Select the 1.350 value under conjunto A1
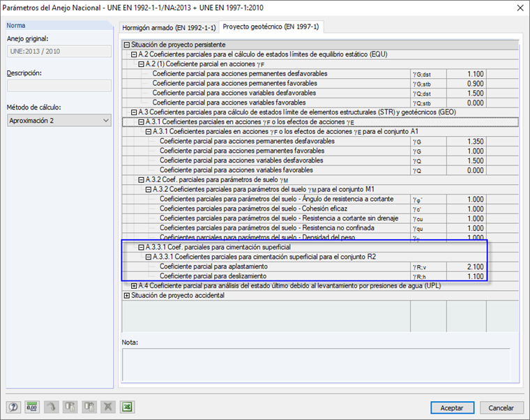This screenshot has width=530, height=420. click(467, 142)
